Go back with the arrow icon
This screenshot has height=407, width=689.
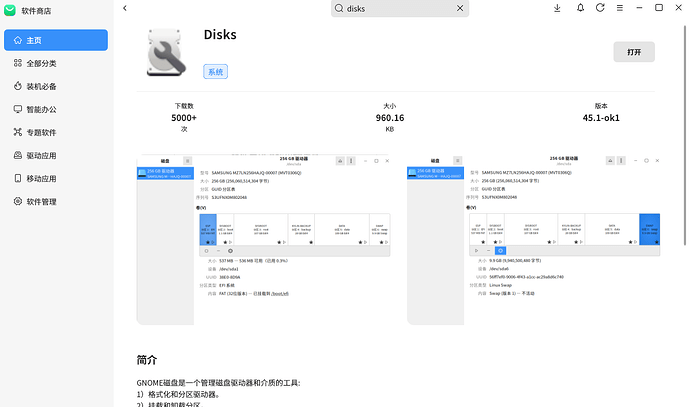[x=125, y=8]
